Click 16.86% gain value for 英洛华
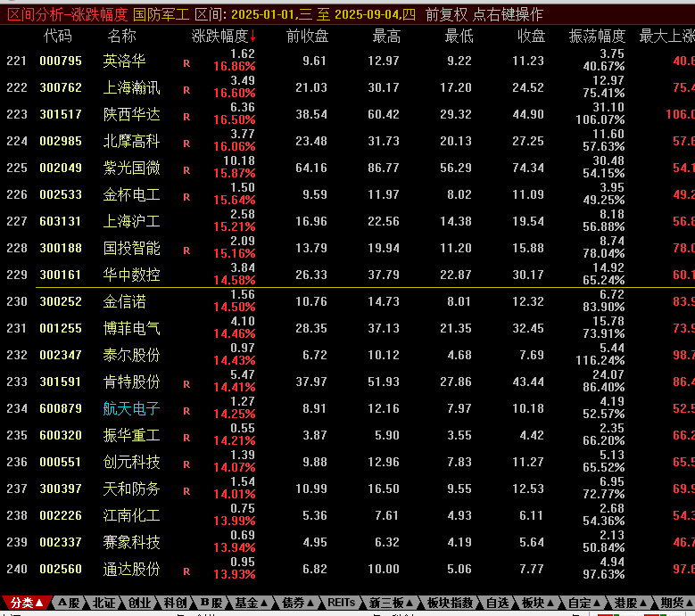 coord(235,67)
